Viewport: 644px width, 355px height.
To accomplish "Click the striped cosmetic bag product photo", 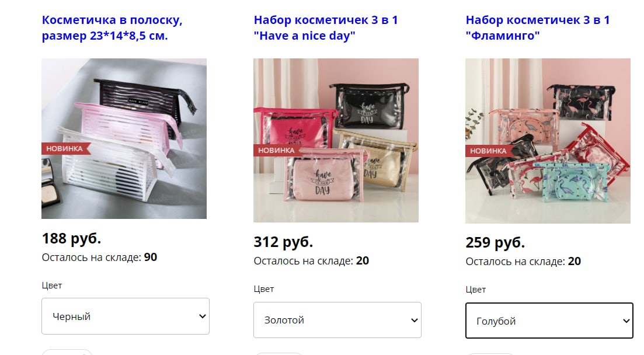I will (124, 138).
